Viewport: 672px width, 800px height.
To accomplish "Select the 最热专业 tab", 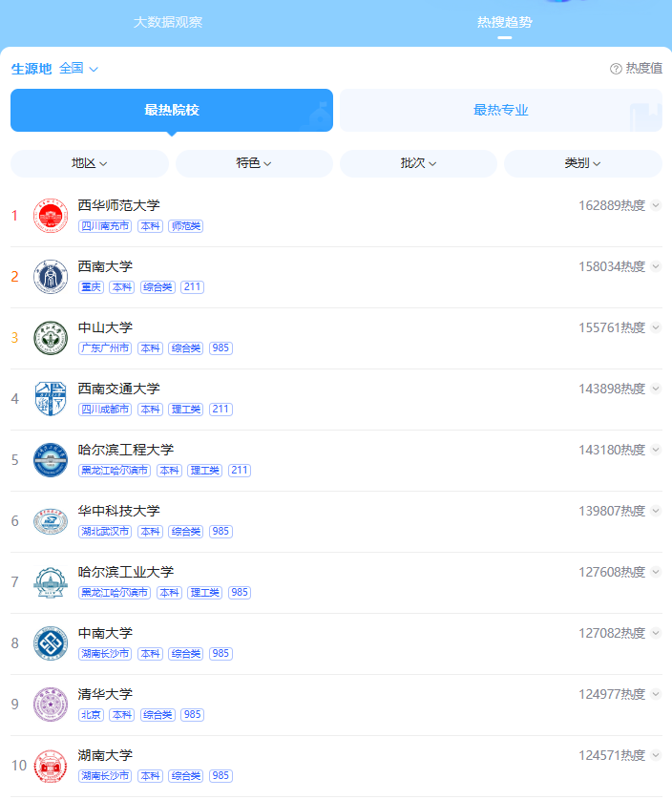I will point(500,110).
